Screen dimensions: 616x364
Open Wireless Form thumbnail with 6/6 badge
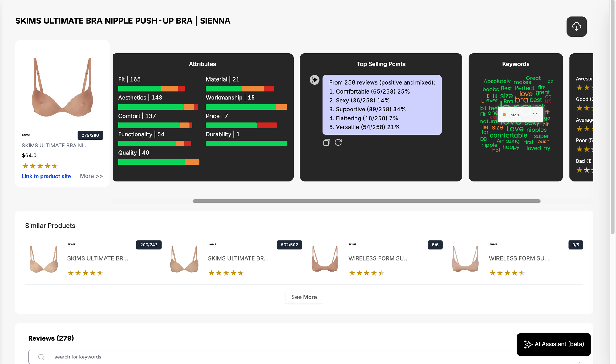pyautogui.click(x=325, y=259)
